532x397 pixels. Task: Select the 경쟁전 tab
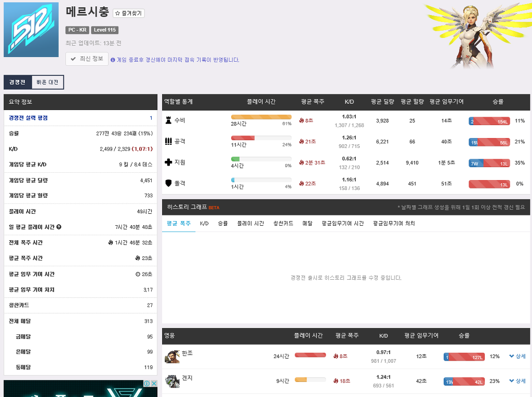click(x=18, y=82)
